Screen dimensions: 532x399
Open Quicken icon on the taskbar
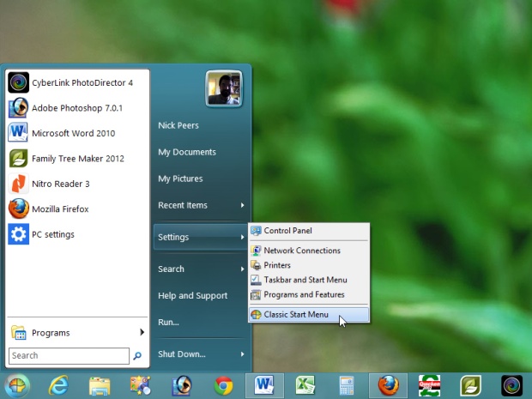pos(429,386)
